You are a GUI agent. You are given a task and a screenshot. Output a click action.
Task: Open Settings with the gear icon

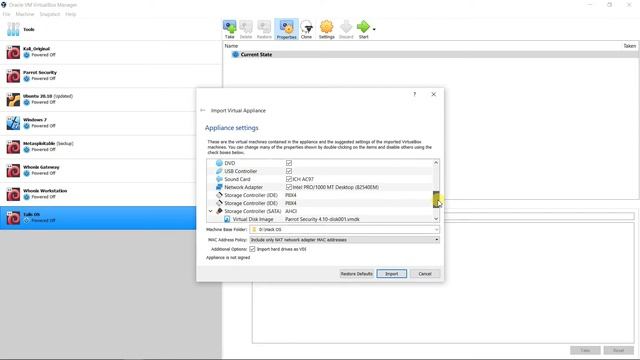[327, 29]
